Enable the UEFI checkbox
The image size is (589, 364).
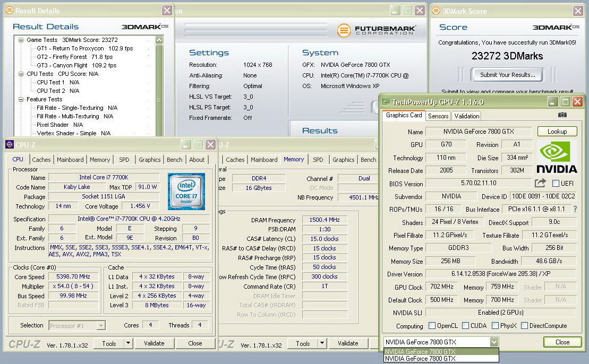(x=556, y=183)
